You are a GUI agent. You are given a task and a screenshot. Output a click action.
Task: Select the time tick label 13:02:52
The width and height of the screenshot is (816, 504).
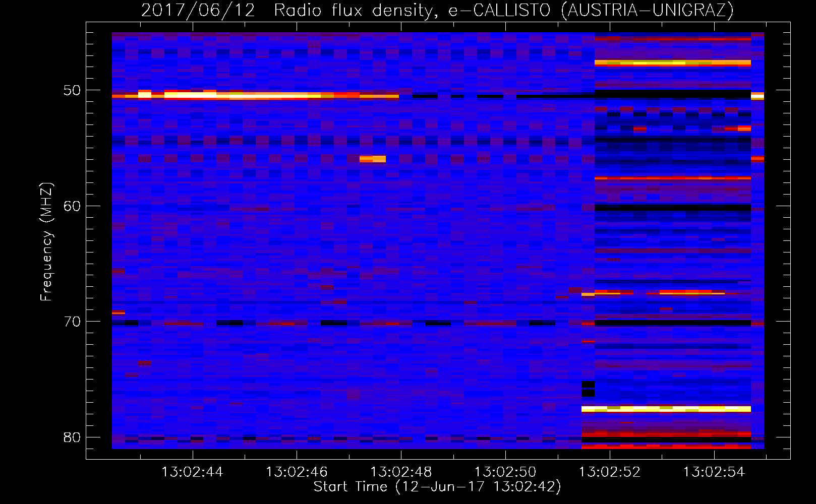point(610,472)
